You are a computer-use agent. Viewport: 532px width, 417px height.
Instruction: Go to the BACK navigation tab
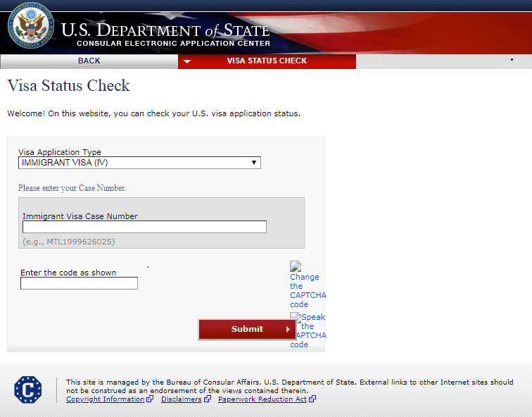pyautogui.click(x=89, y=61)
